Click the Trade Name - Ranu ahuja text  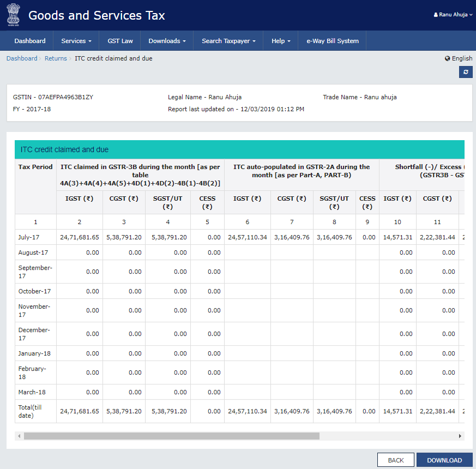point(360,97)
